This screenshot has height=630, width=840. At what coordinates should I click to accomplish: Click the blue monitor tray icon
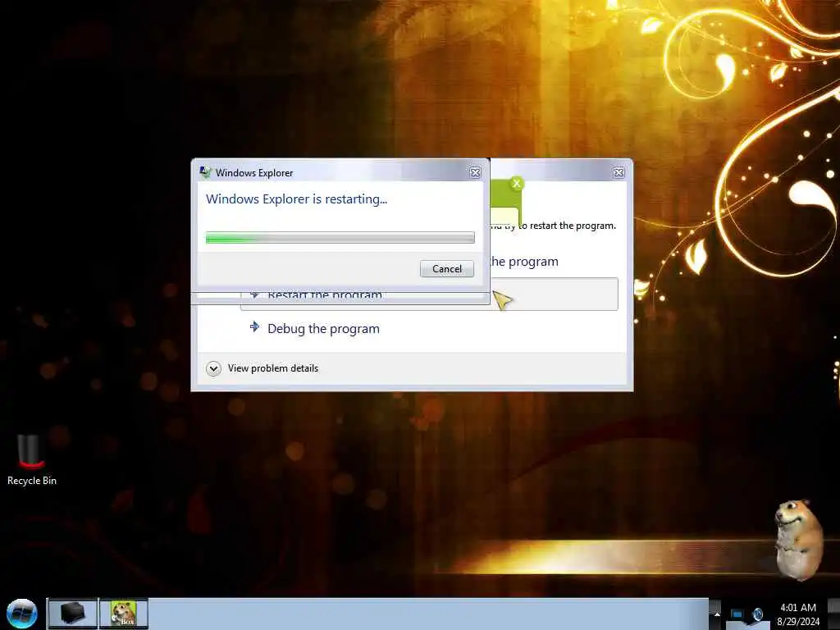click(737, 614)
